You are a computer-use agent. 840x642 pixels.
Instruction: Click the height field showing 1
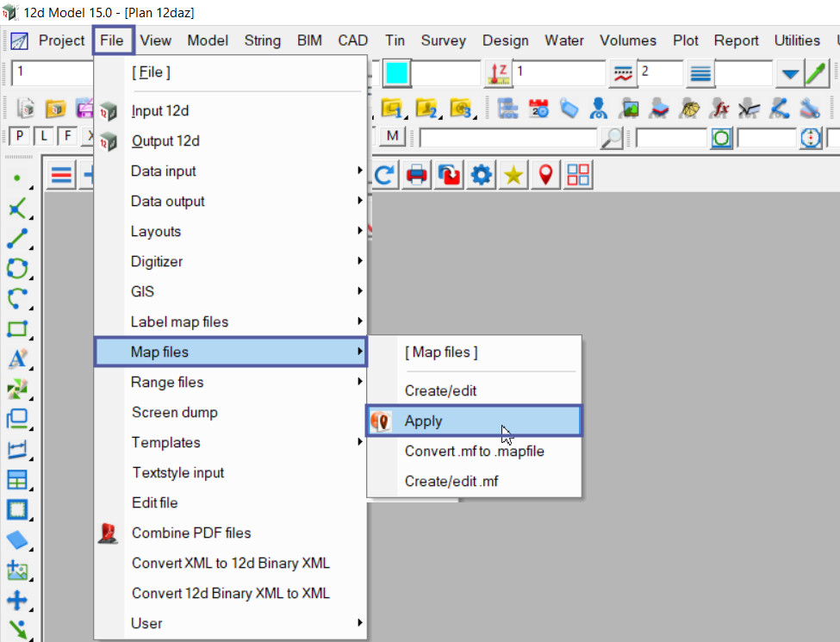559,73
